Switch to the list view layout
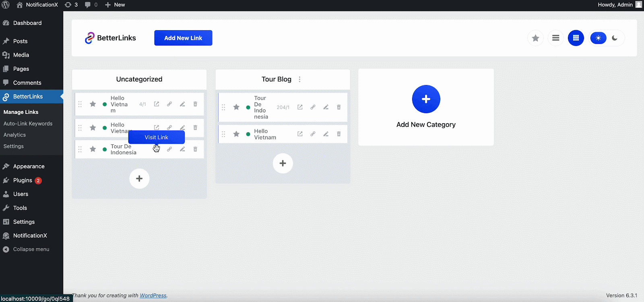Screen dimensions: 644x302 click(556, 38)
